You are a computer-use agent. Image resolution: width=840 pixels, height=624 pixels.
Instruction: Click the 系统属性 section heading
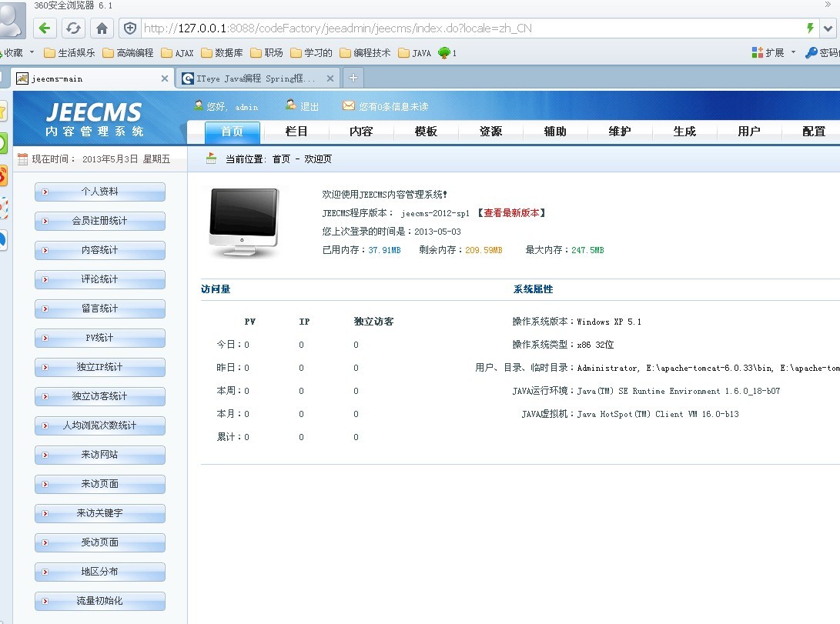pos(533,289)
